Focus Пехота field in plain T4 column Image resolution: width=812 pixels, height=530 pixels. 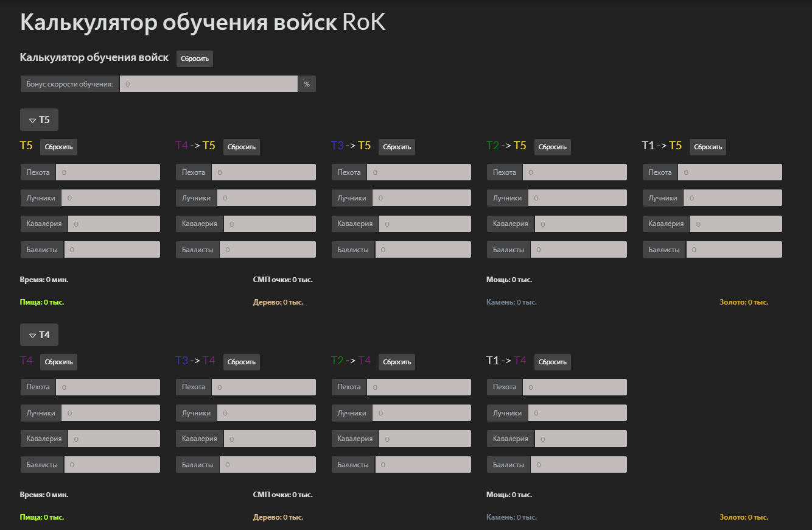pyautogui.click(x=108, y=387)
